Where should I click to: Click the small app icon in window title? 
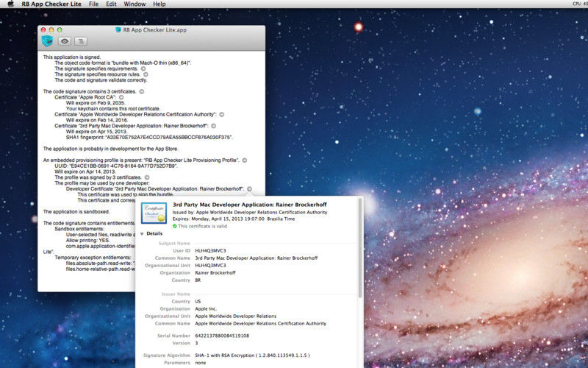click(118, 29)
